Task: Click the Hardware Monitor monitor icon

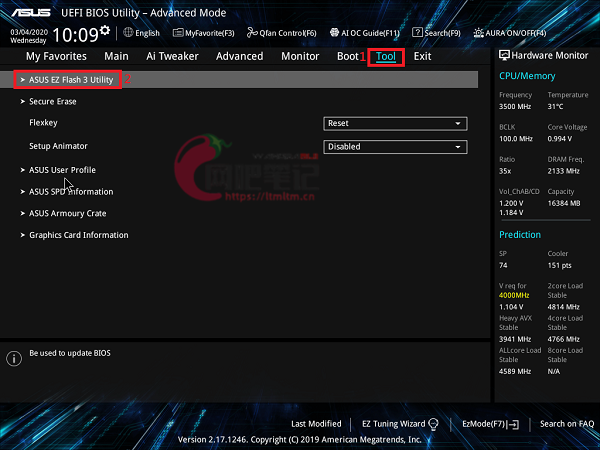Action: pyautogui.click(x=504, y=55)
